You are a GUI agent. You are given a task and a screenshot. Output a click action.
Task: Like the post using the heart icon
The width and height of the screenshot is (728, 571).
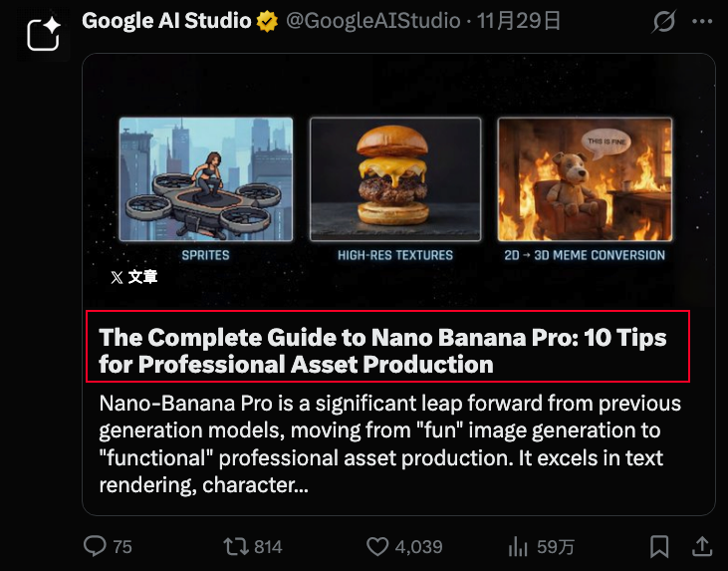tap(377, 546)
